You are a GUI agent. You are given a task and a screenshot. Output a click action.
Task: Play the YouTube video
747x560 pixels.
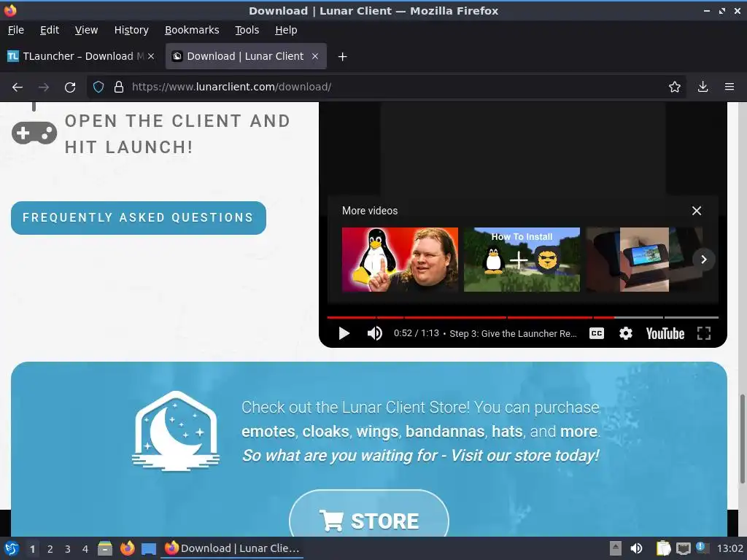click(x=344, y=333)
